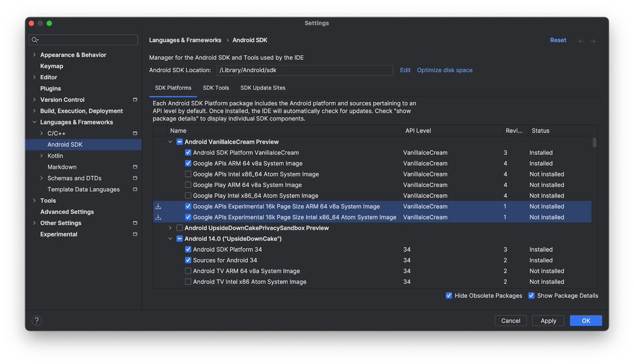The image size is (634, 364).
Task: Sort by the API Level column header
Action: tap(452, 130)
